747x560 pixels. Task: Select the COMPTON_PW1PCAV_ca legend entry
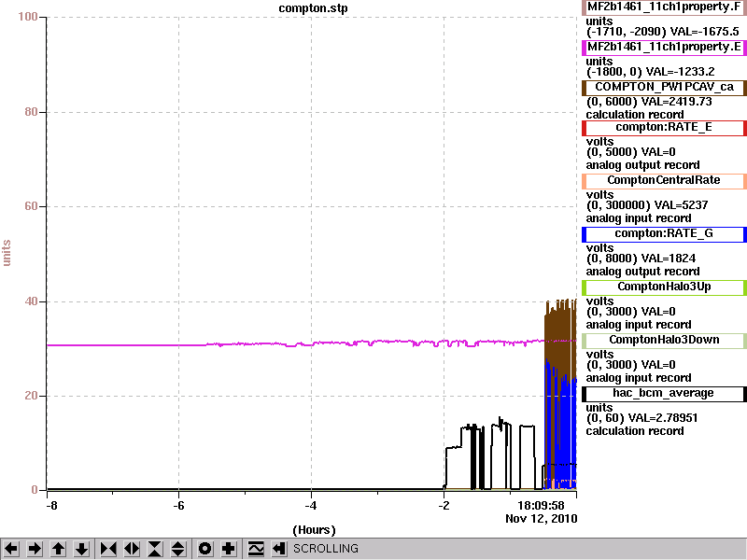pyautogui.click(x=664, y=88)
